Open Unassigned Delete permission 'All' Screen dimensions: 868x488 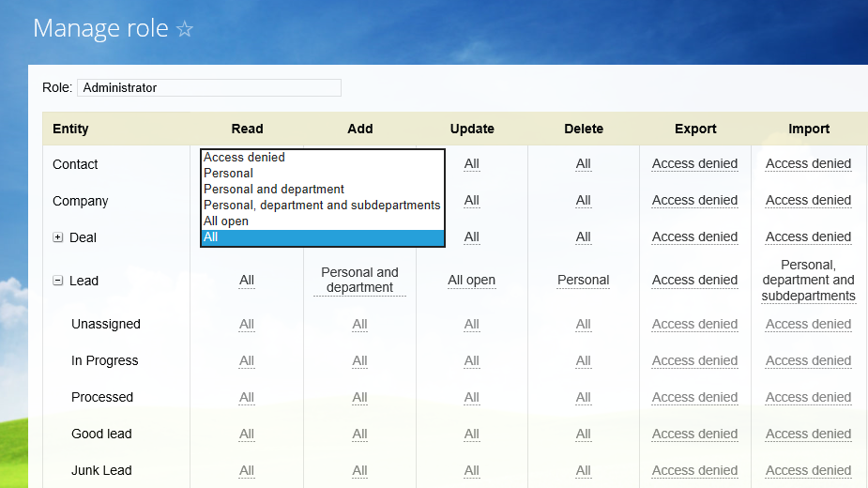point(584,324)
